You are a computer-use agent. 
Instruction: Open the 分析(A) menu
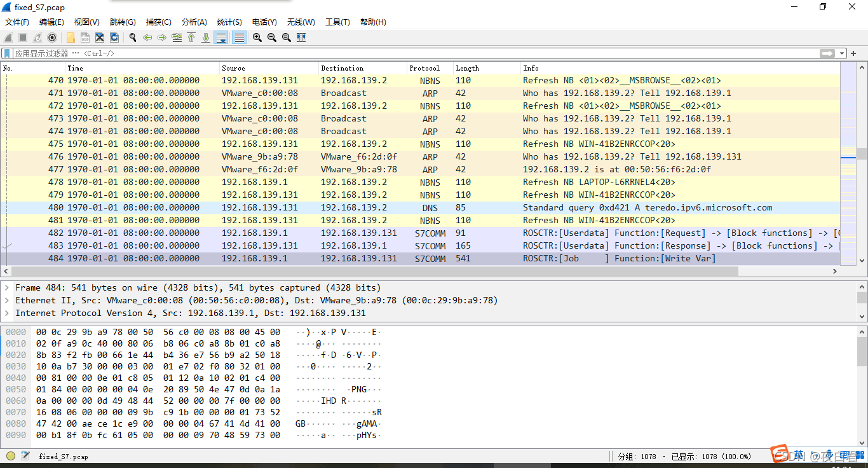point(194,22)
